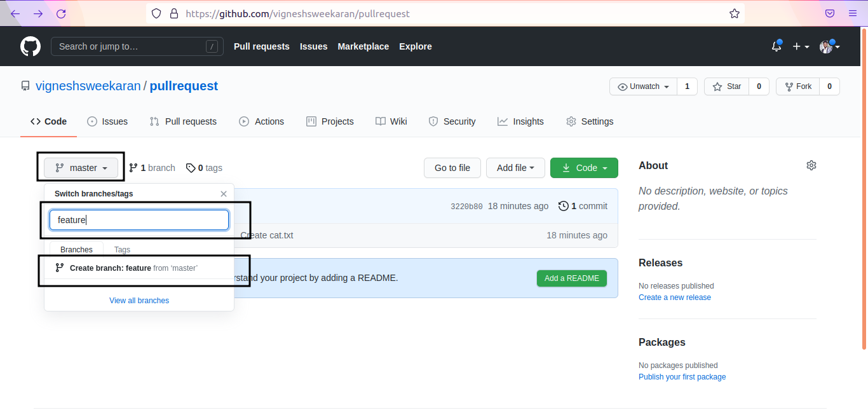Bookmark page with the star icon
This screenshot has height=410, width=868.
tap(734, 13)
